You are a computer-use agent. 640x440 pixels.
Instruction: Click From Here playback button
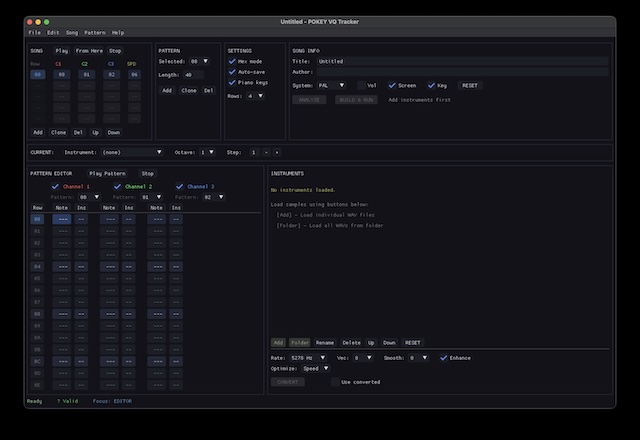(89, 50)
